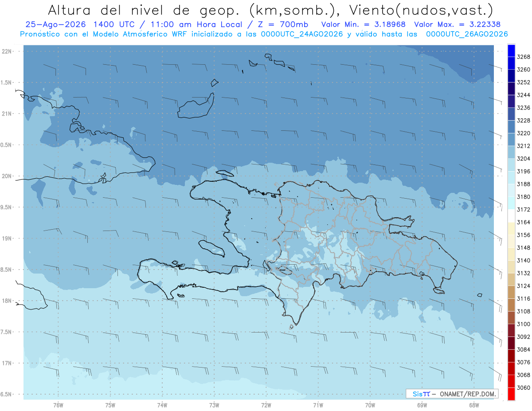Image resolution: width=532 pixels, height=411 pixels.
Task: Click the '3060' colorbar value
Action: pos(524,388)
